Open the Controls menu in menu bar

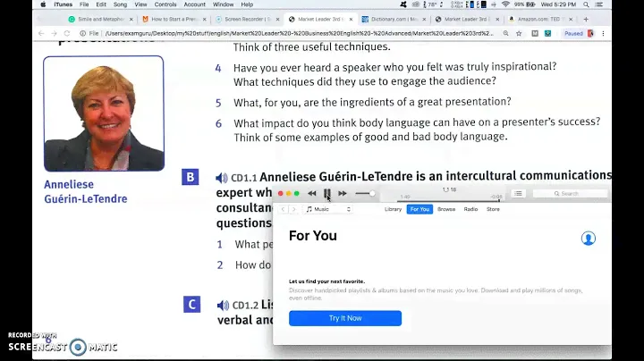pos(165,4)
